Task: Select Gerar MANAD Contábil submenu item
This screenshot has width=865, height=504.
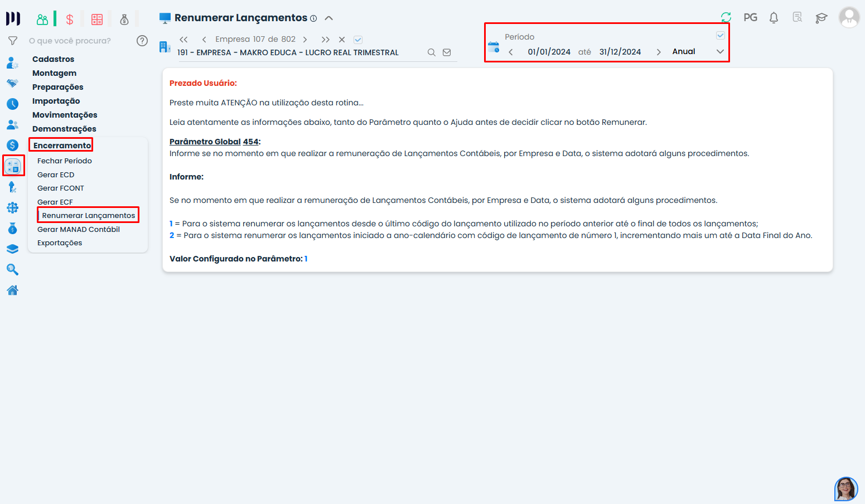Action: (x=79, y=229)
